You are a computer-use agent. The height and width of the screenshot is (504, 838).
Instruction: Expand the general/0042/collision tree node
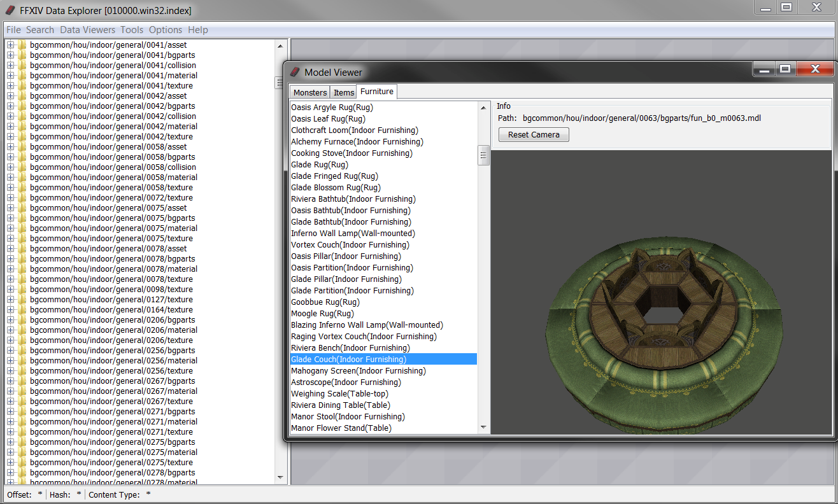coord(10,116)
